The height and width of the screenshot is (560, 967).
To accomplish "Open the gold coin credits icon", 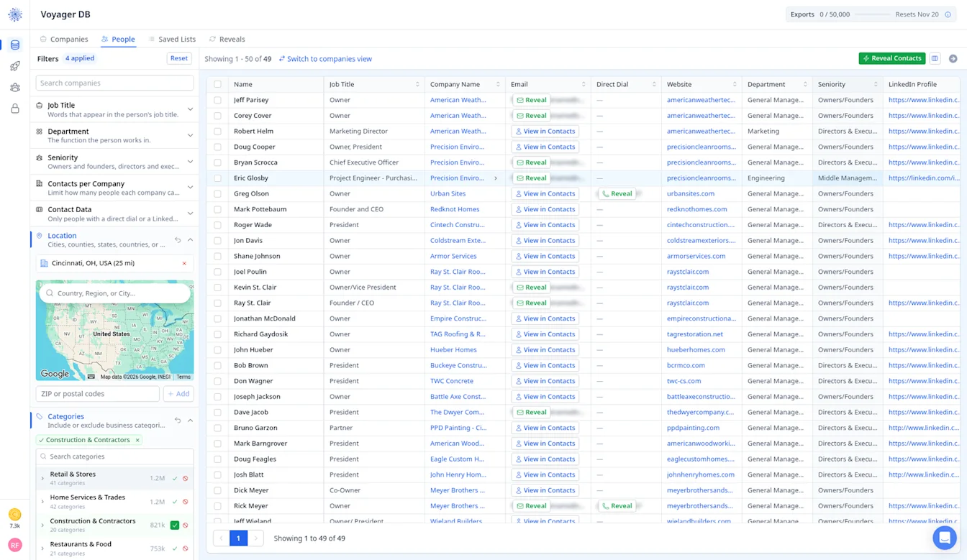I will click(x=14, y=515).
